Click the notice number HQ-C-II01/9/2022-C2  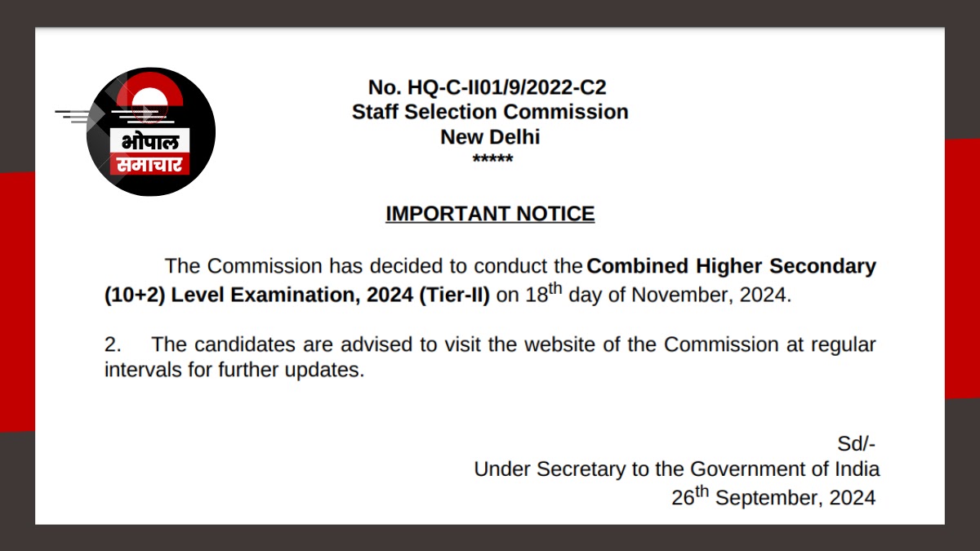click(x=488, y=87)
